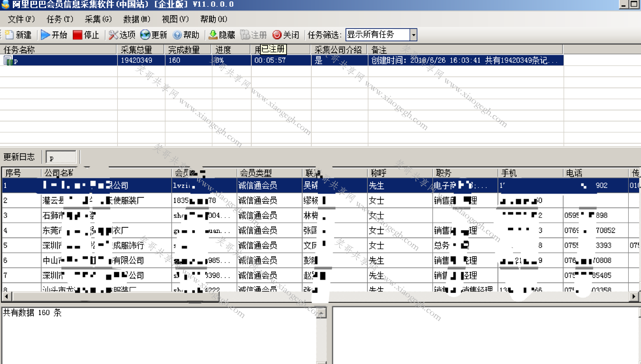This screenshot has width=641, height=364.
Task: Expand the 任务筛选 dropdown arrow
Action: 413,35
